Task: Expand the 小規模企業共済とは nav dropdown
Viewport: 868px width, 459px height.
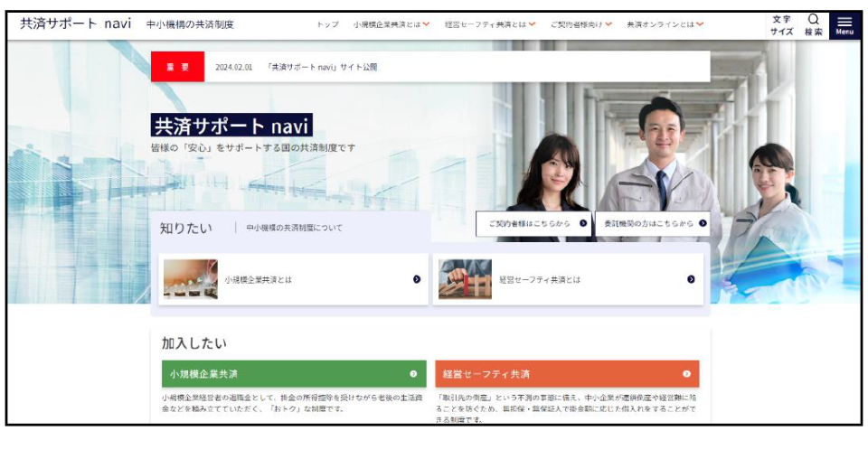Action: 426,24
